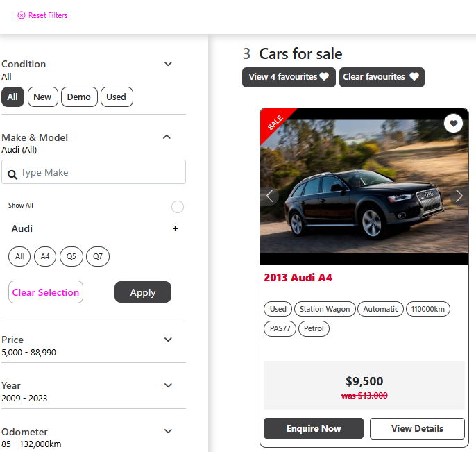Type in the Type Make search field
This screenshot has height=452, width=476.
(x=101, y=172)
